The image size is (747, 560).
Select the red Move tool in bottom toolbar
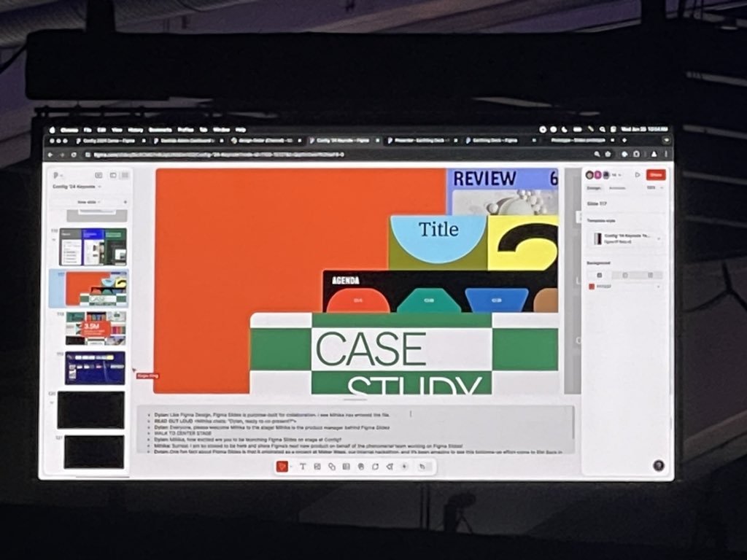(x=282, y=467)
